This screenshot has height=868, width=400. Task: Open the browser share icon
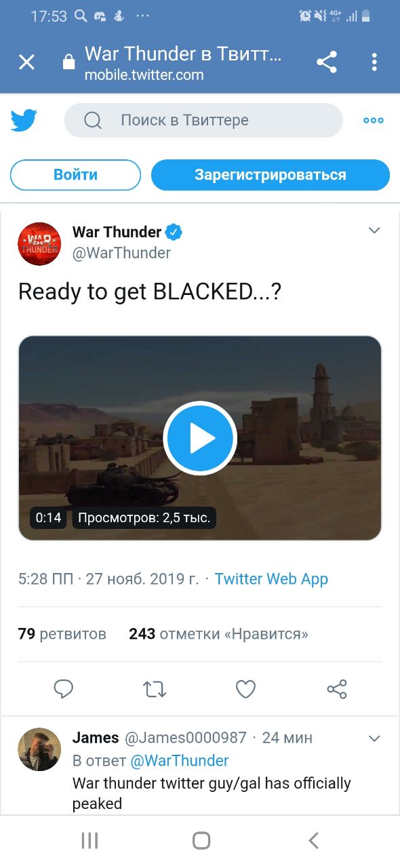327,62
